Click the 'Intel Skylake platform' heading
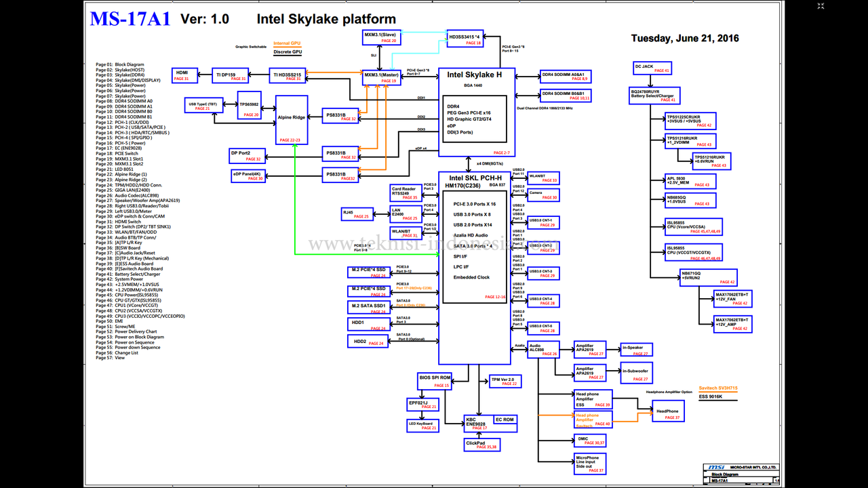 (326, 19)
